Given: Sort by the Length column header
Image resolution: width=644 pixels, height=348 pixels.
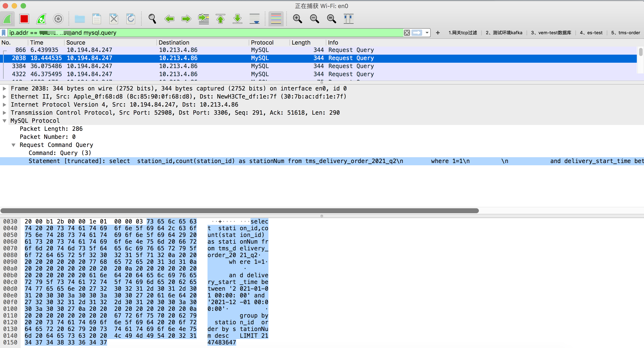Looking at the screenshot, I should click(308, 43).
